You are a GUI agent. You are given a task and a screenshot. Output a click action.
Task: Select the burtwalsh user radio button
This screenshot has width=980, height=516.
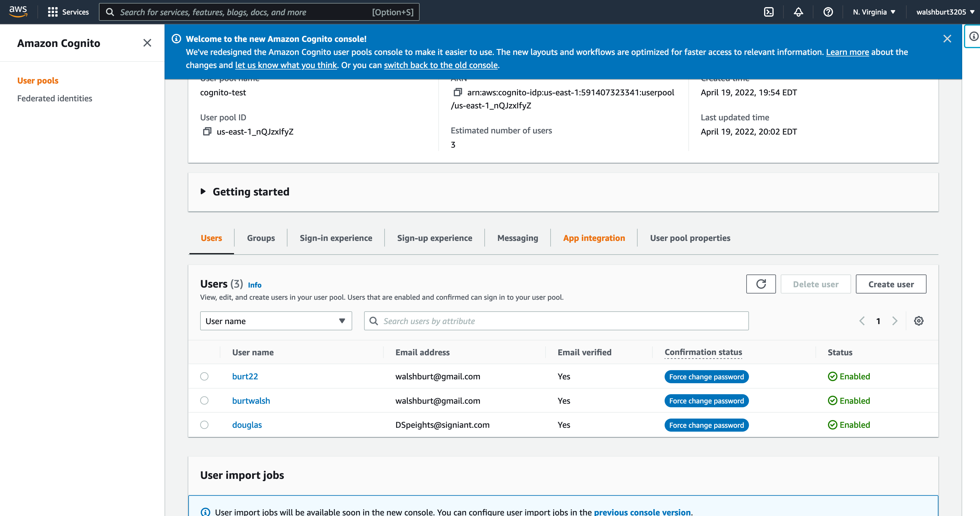coord(204,401)
